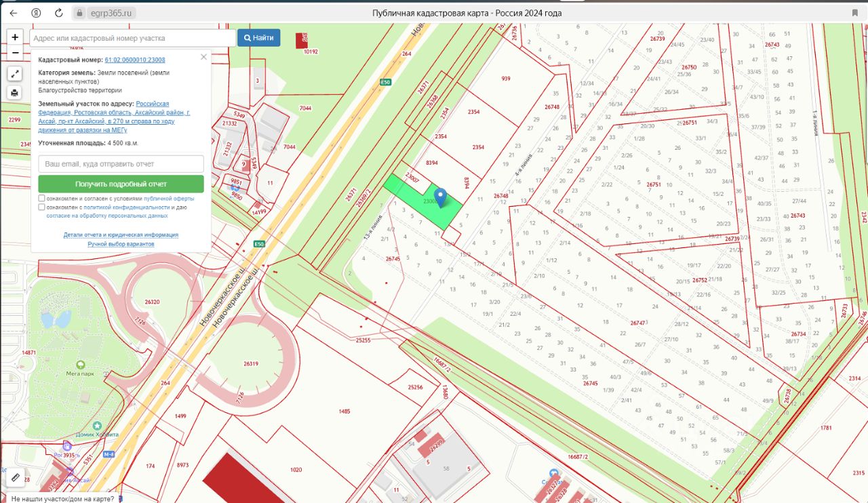
Task: Go back using the browser back arrow
Action: 13,13
